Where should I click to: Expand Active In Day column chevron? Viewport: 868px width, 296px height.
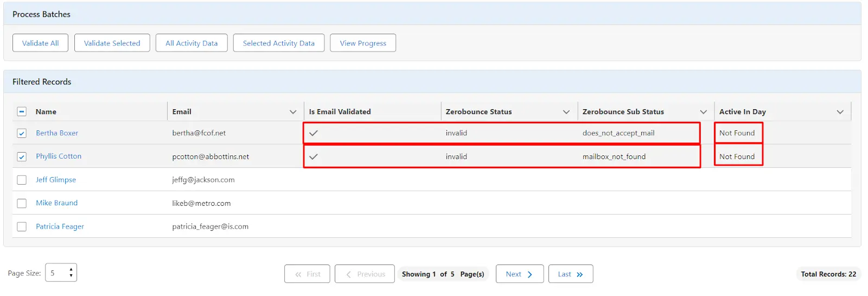click(840, 112)
